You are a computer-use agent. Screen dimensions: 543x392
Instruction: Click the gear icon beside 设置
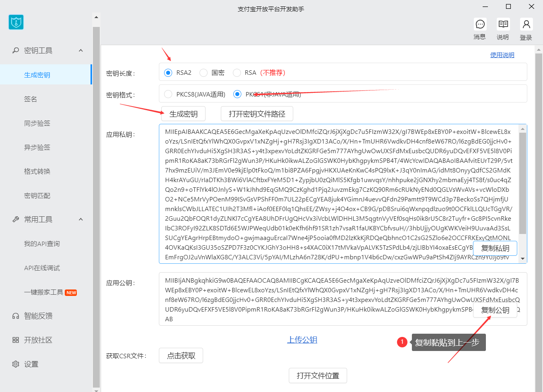coord(16,364)
